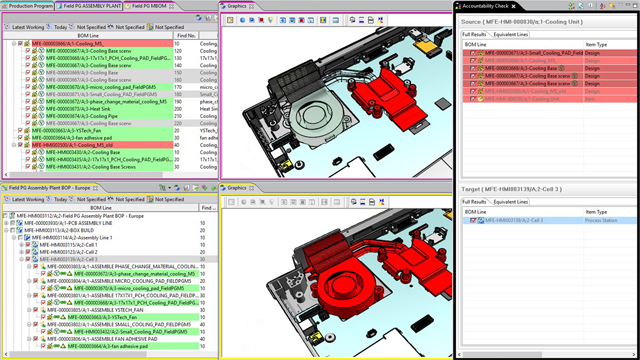The image size is (640, 360).
Task: Click the blue sphere icon in top Graphics toolbar
Action: tap(242, 20)
